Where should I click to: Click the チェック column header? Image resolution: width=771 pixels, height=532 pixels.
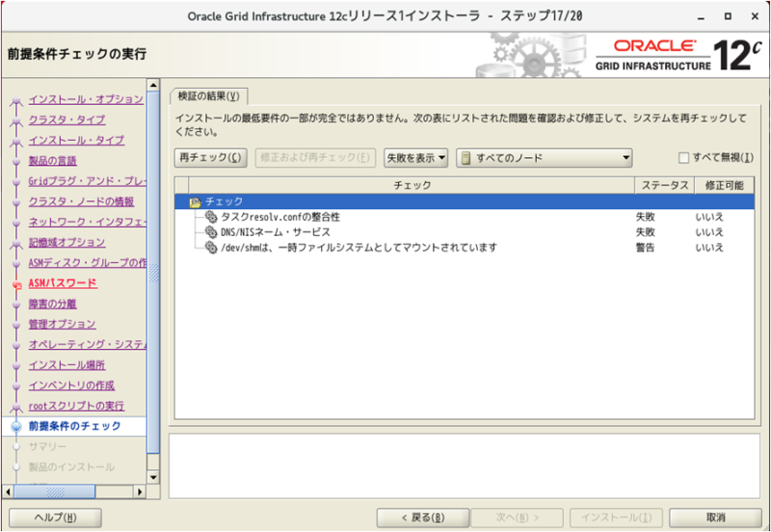point(412,185)
